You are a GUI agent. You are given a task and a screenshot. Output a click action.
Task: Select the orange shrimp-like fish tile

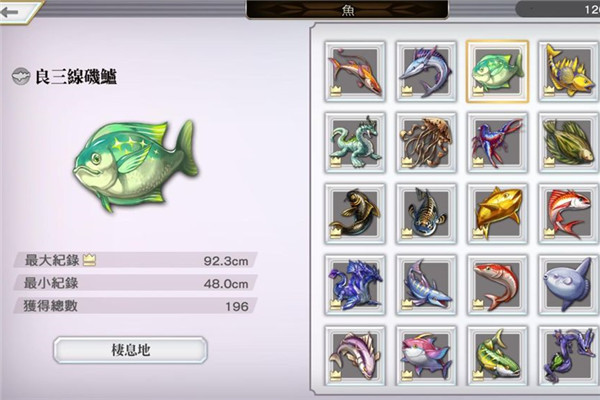[x=355, y=72]
